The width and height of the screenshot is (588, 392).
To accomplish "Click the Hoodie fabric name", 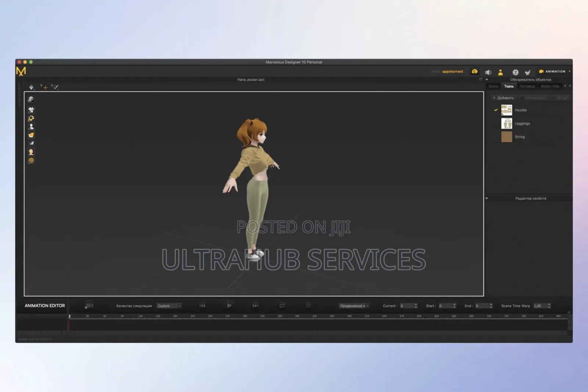I will point(521,110).
